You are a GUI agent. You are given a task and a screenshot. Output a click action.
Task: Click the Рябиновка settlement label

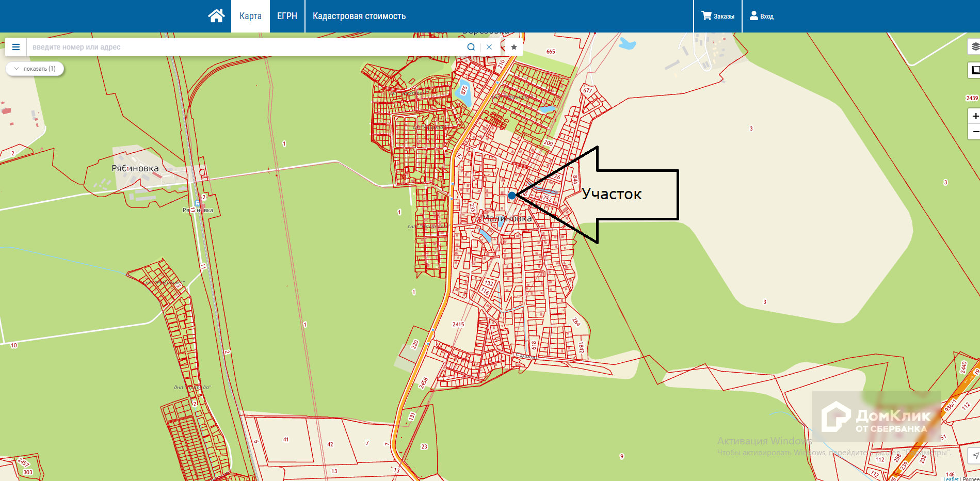pos(135,168)
